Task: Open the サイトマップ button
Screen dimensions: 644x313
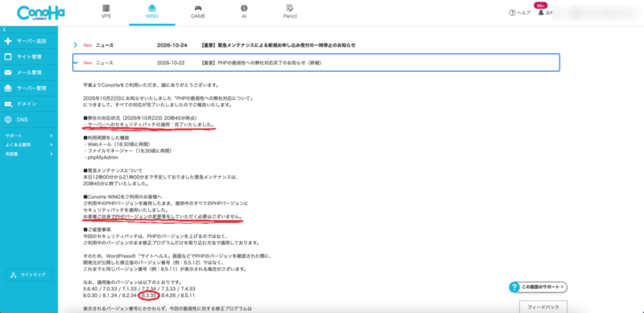Action: coord(29,275)
